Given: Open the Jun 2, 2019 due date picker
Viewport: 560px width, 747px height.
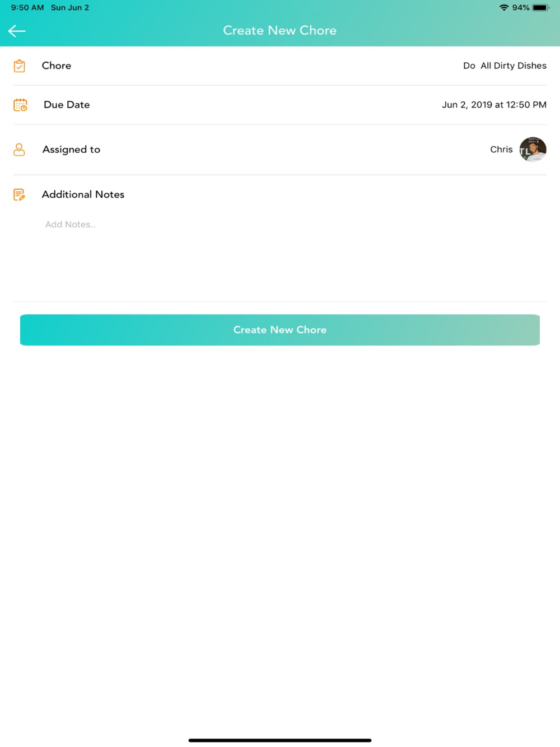Looking at the screenshot, I should (x=494, y=105).
